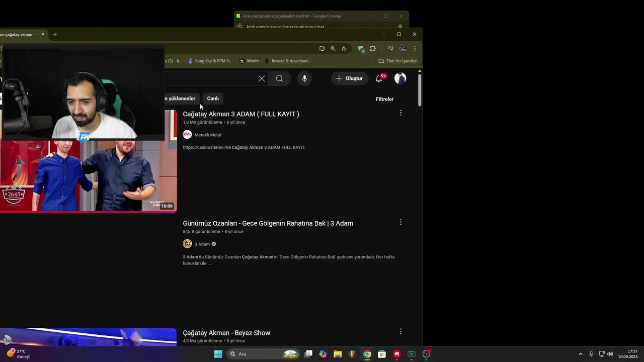Open the Çağatay Akman - Beyaz Show video title

pos(226,333)
